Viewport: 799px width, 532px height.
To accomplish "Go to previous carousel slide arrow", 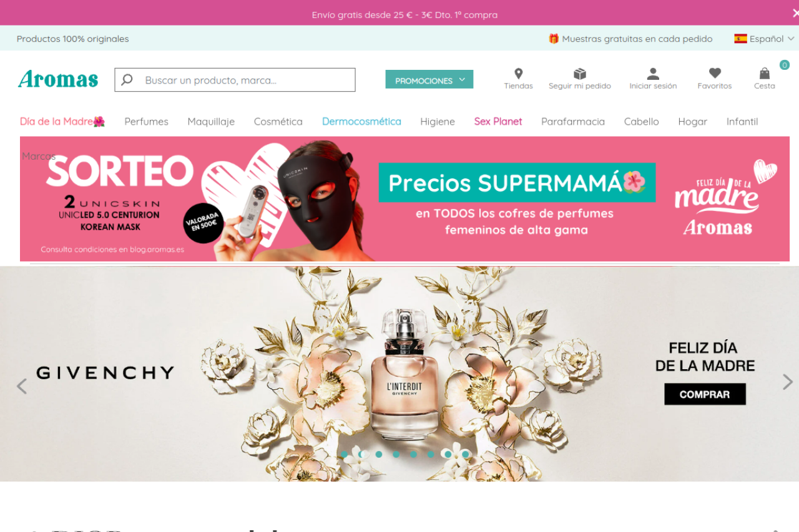I will (x=22, y=386).
